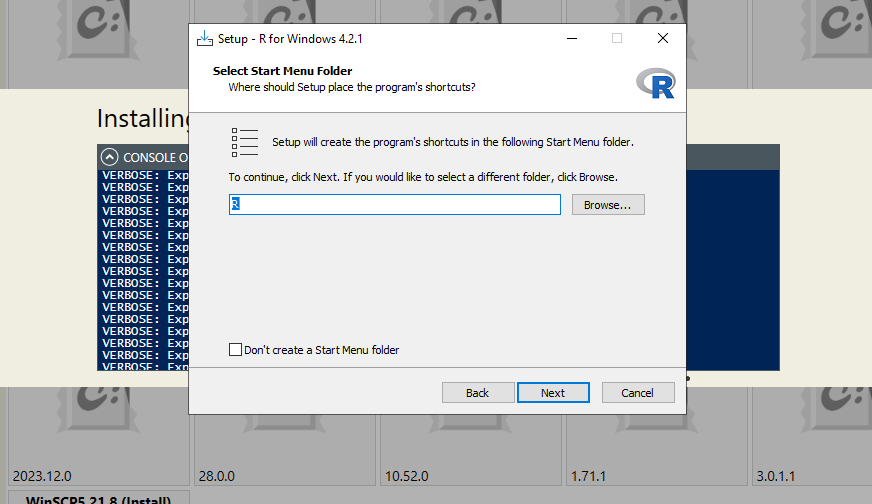Viewport: 872px width, 504px height.
Task: Cancel the R for Windows setup
Action: (638, 393)
